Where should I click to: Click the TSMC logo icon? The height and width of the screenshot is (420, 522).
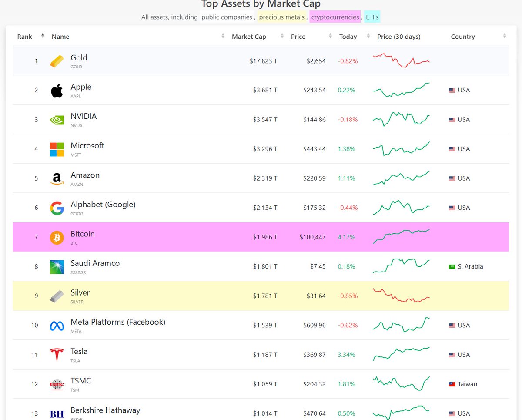(57, 384)
